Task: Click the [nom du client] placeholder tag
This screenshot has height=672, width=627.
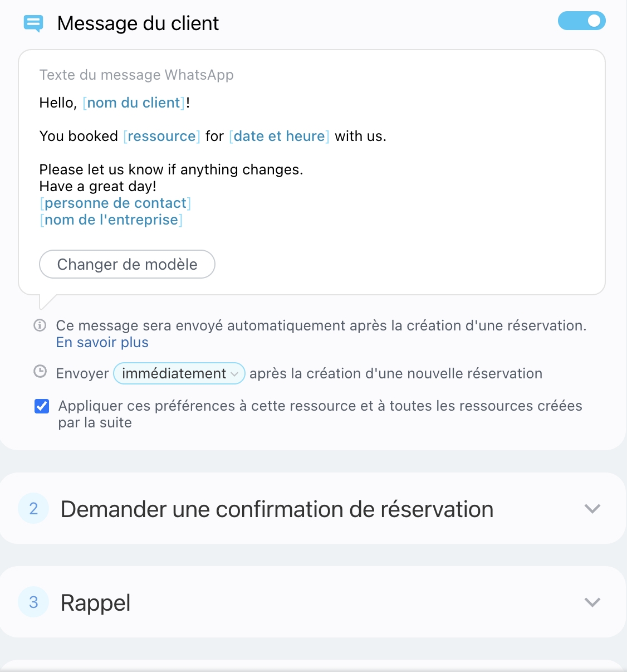Action: click(134, 103)
